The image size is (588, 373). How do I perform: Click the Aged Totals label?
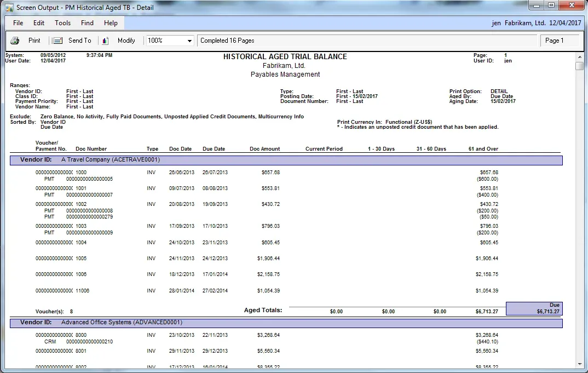263,311
